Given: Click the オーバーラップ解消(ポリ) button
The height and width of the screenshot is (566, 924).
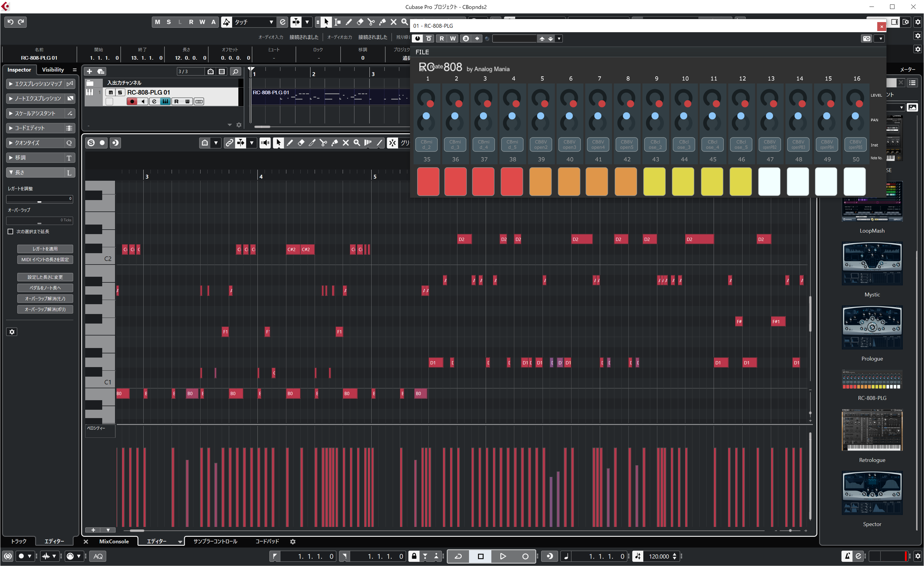Looking at the screenshot, I should [x=45, y=309].
